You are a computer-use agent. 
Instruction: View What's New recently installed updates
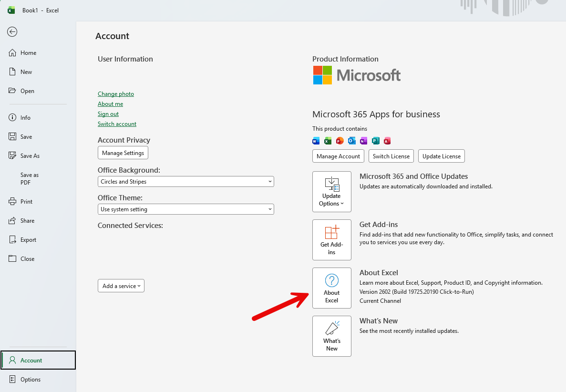(331, 336)
